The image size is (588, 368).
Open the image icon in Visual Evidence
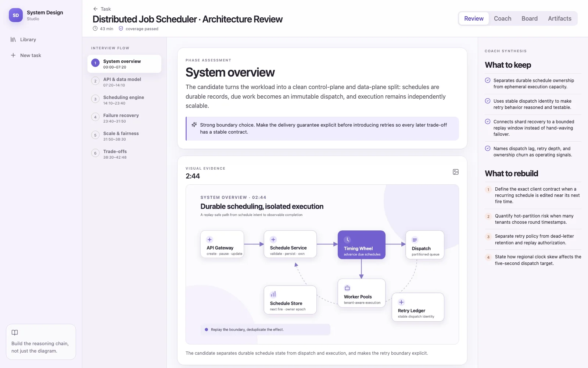coord(456,172)
